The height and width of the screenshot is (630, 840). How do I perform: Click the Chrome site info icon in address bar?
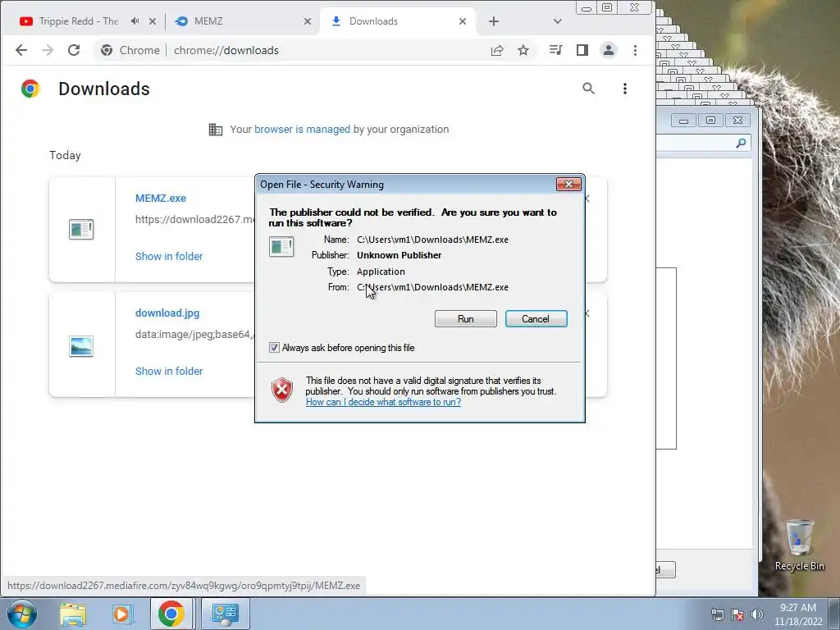107,50
